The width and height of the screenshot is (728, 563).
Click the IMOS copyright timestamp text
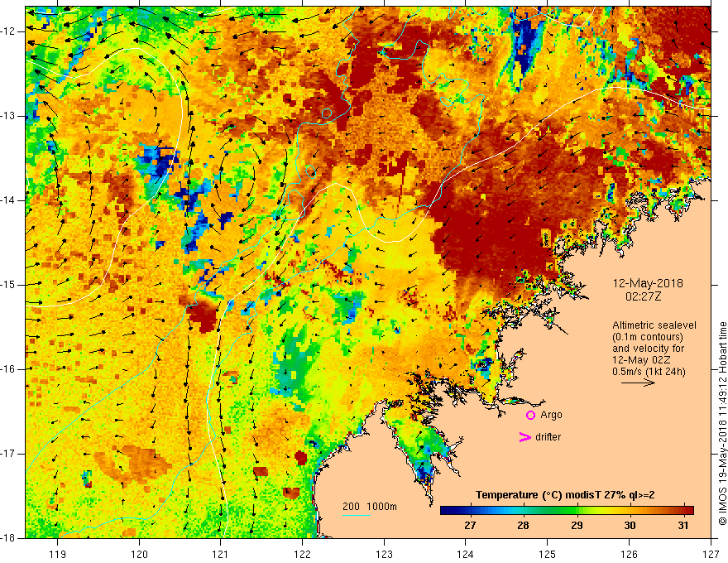pyautogui.click(x=722, y=423)
